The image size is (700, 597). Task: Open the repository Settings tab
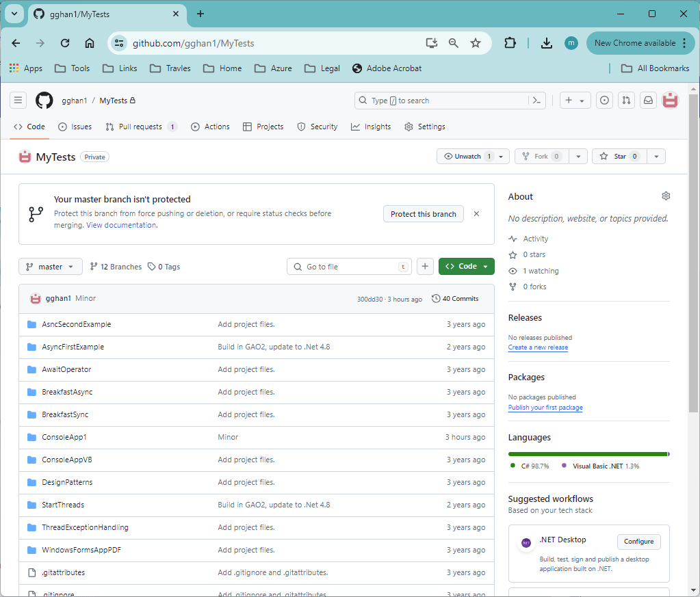click(424, 127)
